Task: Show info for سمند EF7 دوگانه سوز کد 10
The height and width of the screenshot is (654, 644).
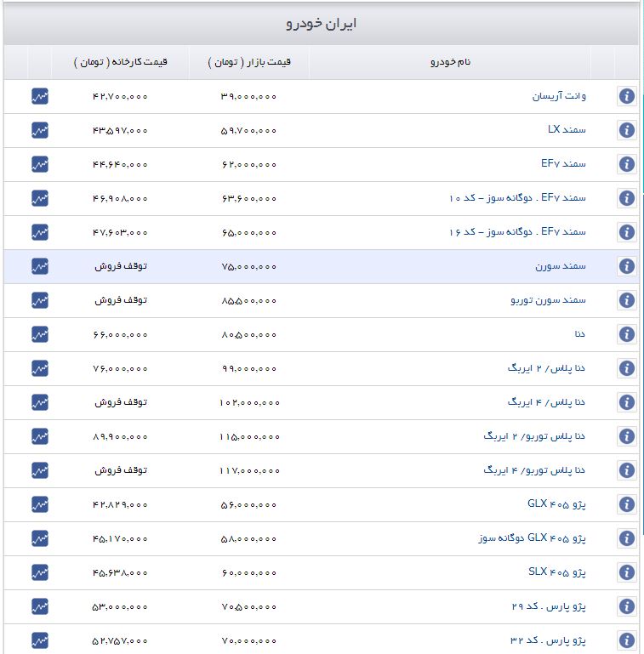Action: (x=626, y=198)
